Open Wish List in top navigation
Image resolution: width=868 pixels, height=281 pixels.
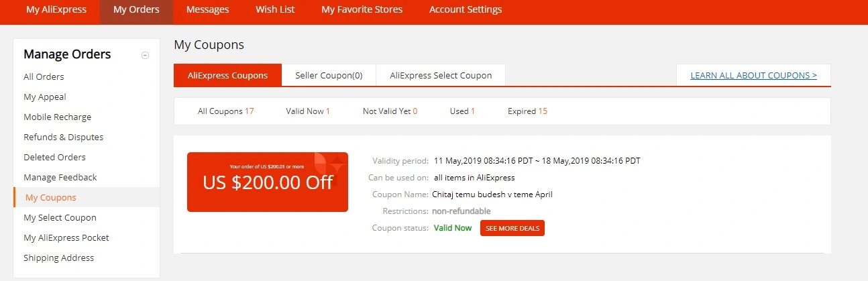275,10
